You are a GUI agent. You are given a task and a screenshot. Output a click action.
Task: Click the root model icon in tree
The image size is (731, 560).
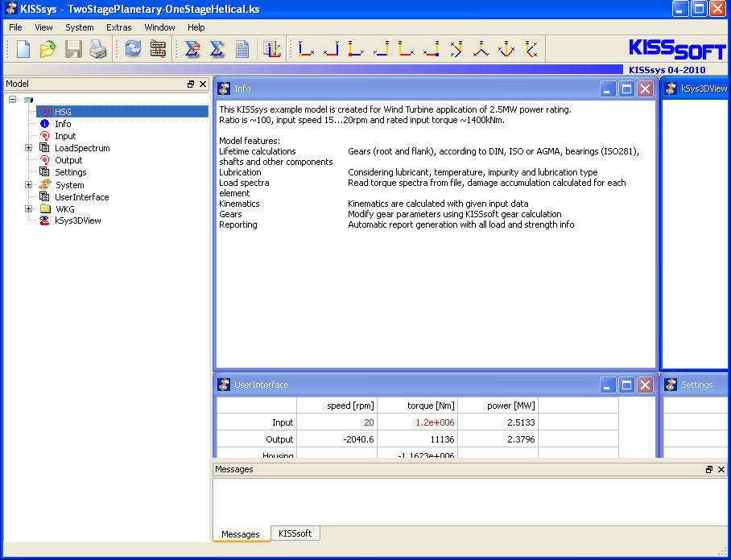(28, 100)
